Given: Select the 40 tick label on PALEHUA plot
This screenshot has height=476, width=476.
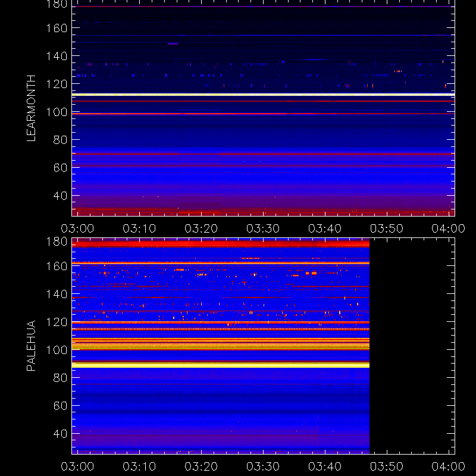Looking at the screenshot, I should (60, 434).
